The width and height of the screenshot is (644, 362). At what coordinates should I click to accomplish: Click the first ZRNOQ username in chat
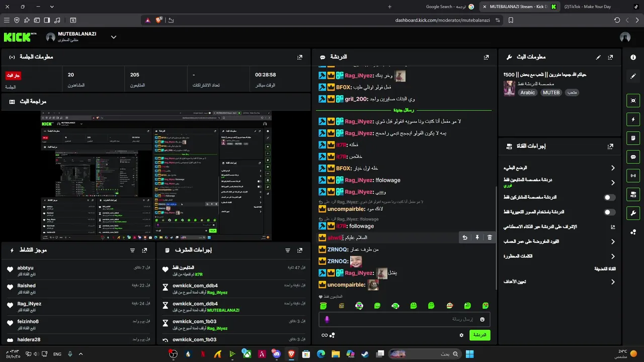338,249
